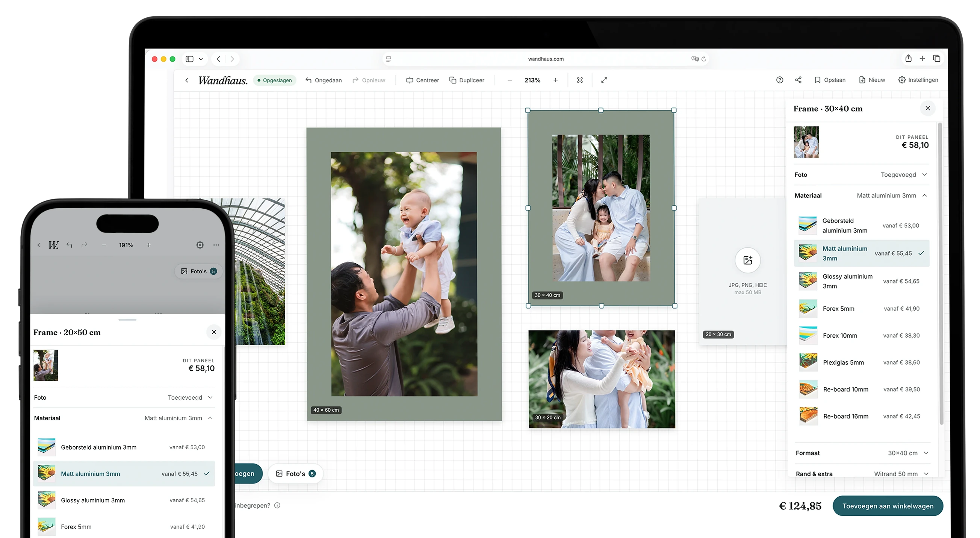Close the Frame 30×40 cm panel
The height and width of the screenshot is (538, 980).
(x=928, y=109)
